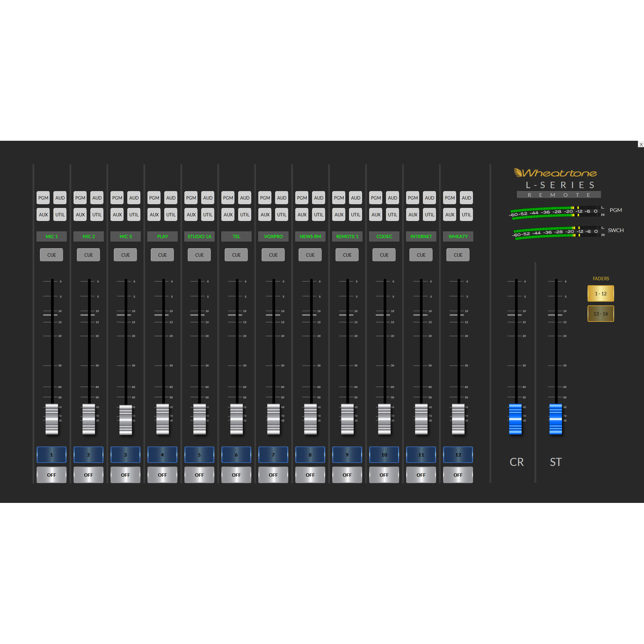Viewport: 644px width, 644px height.
Task: Switch to faders 1 - 12 bank
Action: point(601,294)
